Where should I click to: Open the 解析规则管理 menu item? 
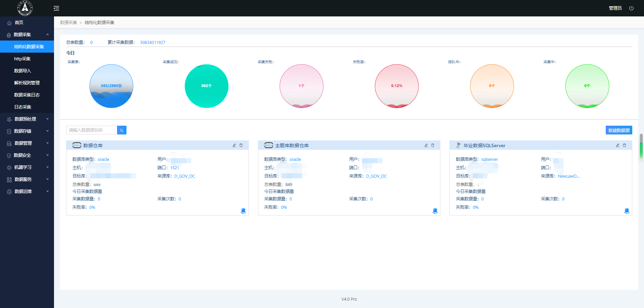coord(27,83)
